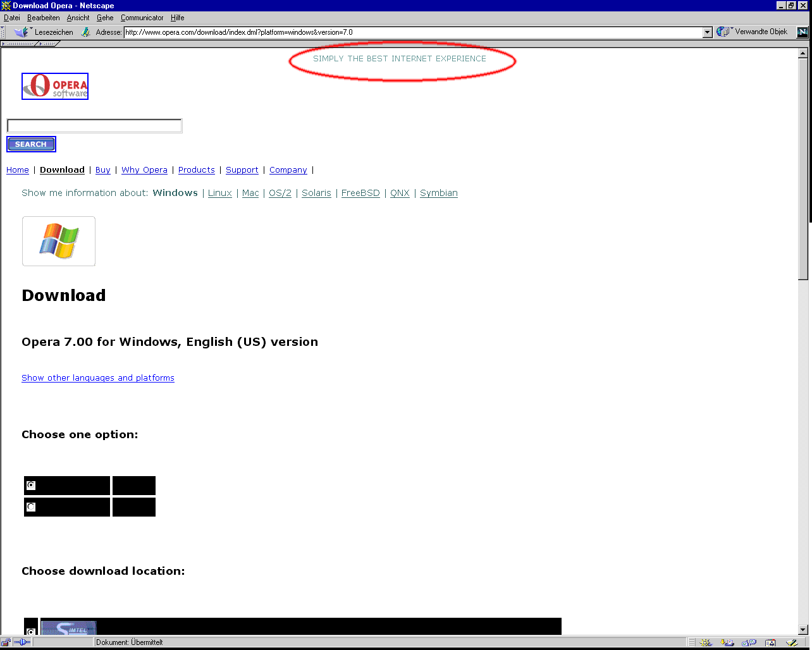Open the Bearbeiten menu
The height and width of the screenshot is (650, 812).
tap(43, 18)
